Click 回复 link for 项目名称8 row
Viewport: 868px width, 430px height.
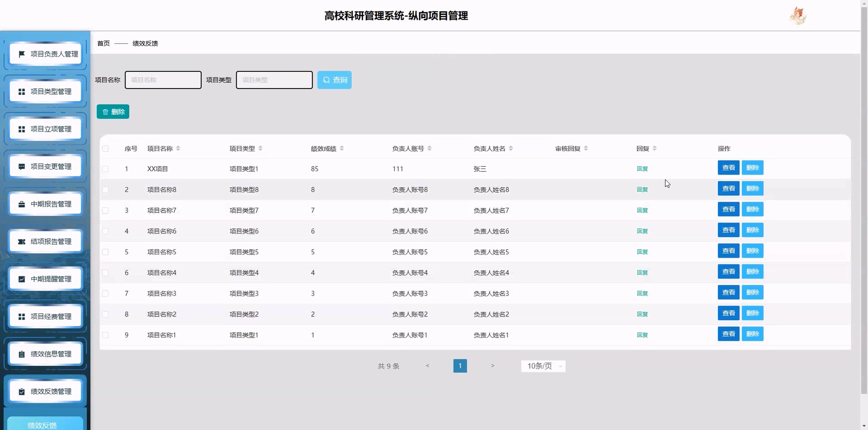point(642,190)
